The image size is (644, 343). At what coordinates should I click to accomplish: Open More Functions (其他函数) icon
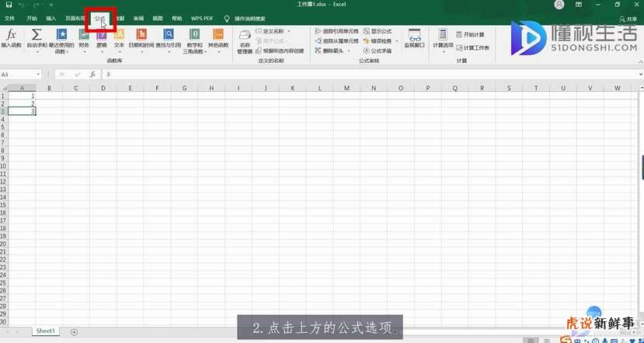point(218,34)
